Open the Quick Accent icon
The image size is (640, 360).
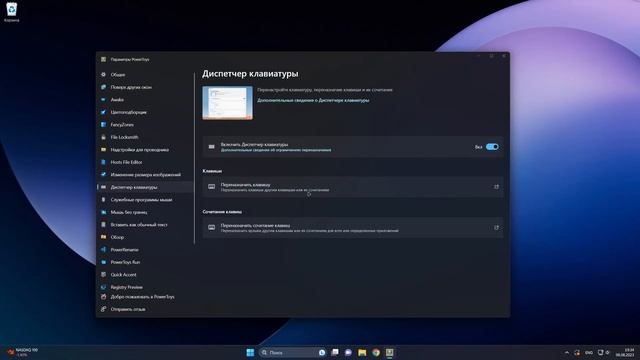click(x=103, y=275)
